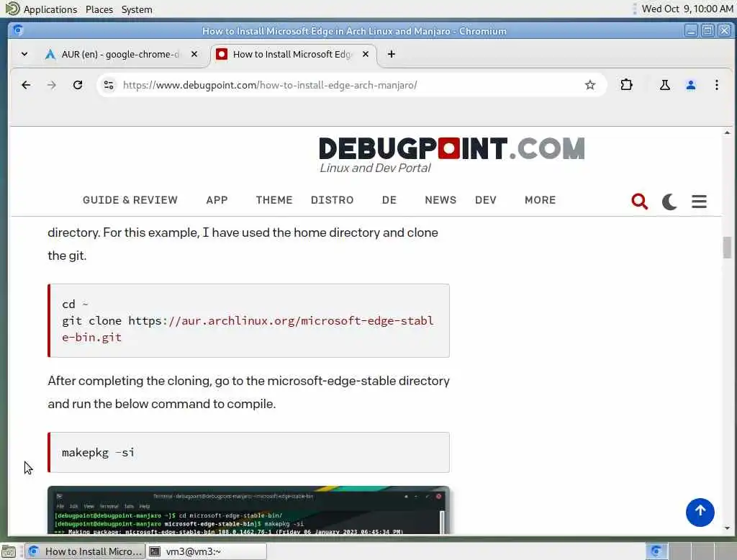This screenshot has width=737, height=560.
Task: Open the Chrome Labs flask icon
Action: (x=664, y=85)
